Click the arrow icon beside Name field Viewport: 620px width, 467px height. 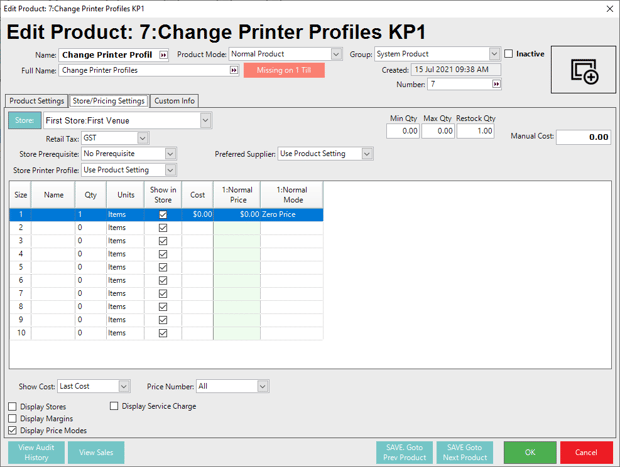(x=163, y=55)
